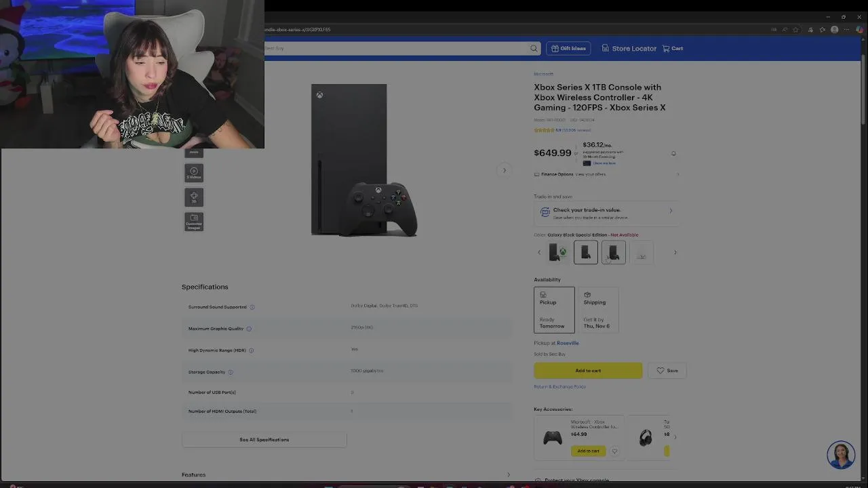Viewport: 868px width, 488px height.
Task: Add Xbox Series X to cart
Action: tap(588, 371)
